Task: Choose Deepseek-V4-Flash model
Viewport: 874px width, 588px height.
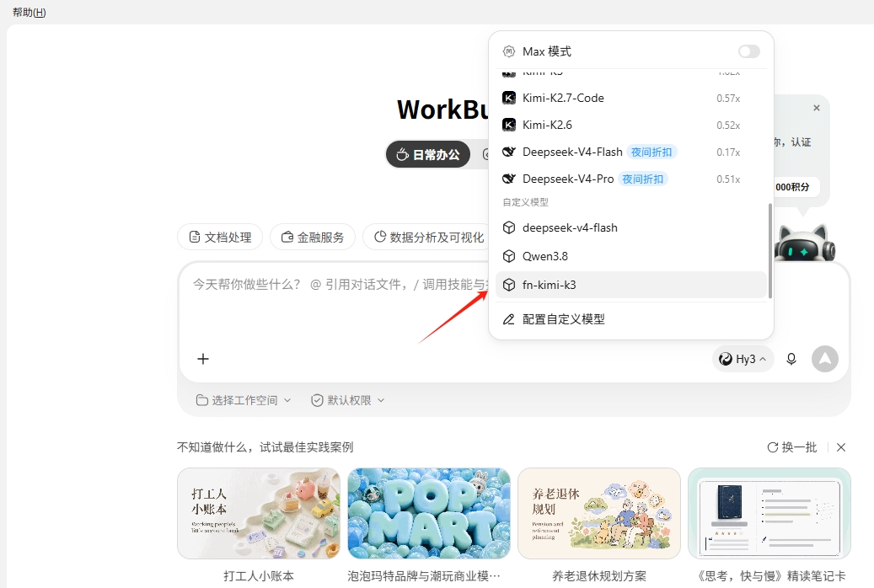Action: pyautogui.click(x=631, y=152)
